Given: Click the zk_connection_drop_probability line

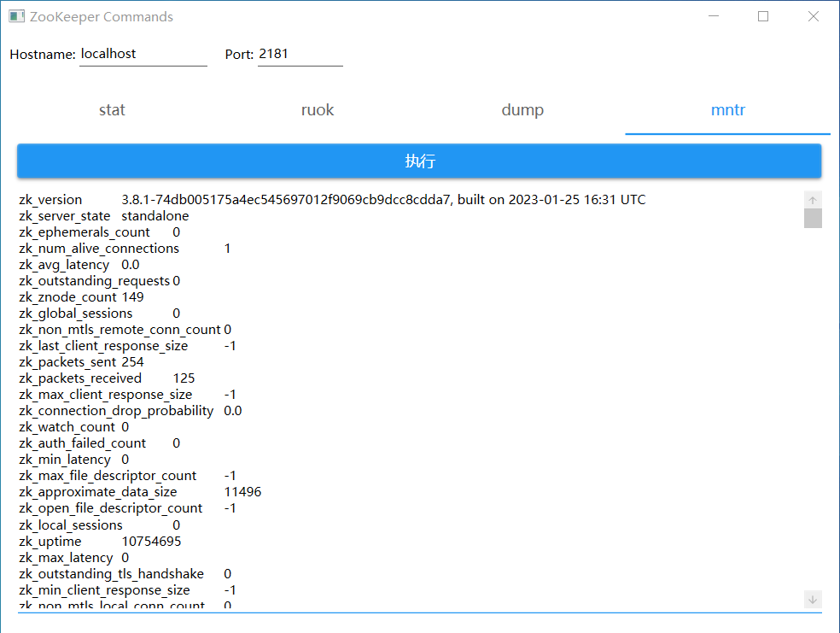Looking at the screenshot, I should point(130,411).
